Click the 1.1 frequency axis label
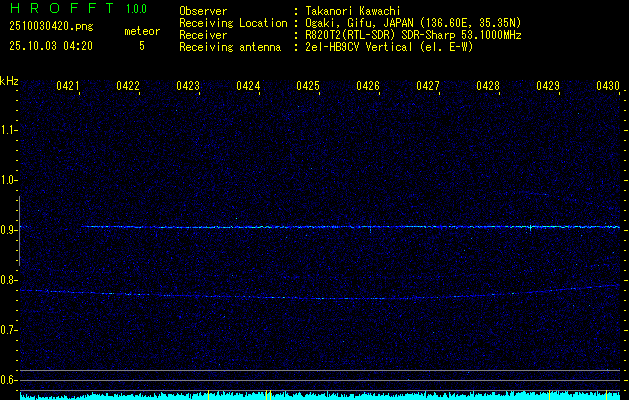629x400 pixels. click(9, 129)
